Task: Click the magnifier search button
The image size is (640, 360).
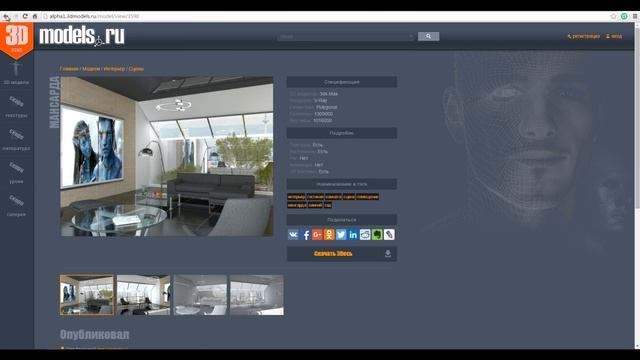Action: click(x=428, y=36)
